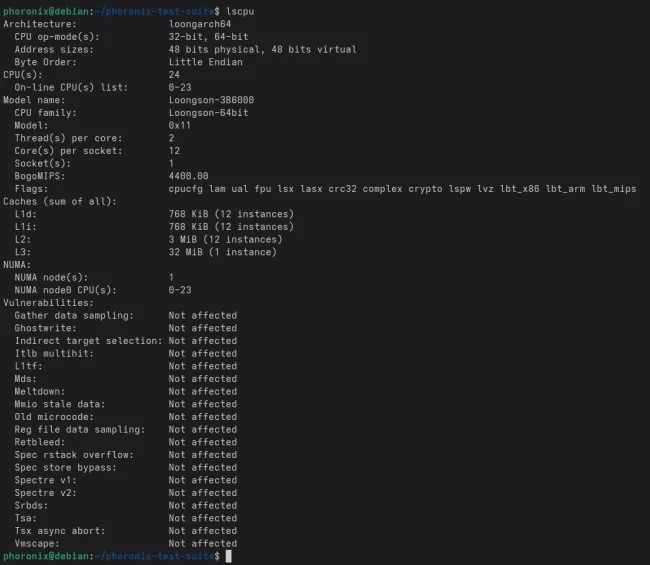Click Not affected next to Spectre v2
650x565 pixels.
point(203,492)
